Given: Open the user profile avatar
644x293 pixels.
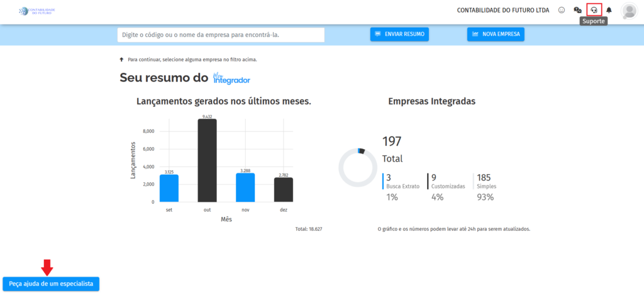Looking at the screenshot, I should pyautogui.click(x=628, y=11).
